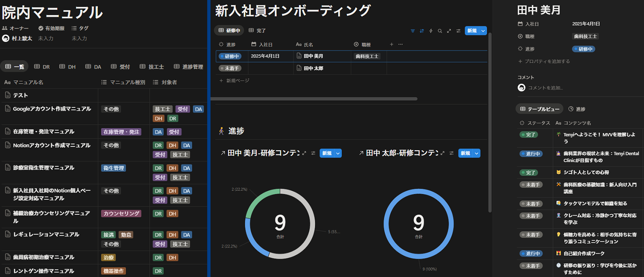The height and width of the screenshot is (277, 644).
Task: Click the filter icon in onboarding toolbar
Action: pyautogui.click(x=413, y=31)
